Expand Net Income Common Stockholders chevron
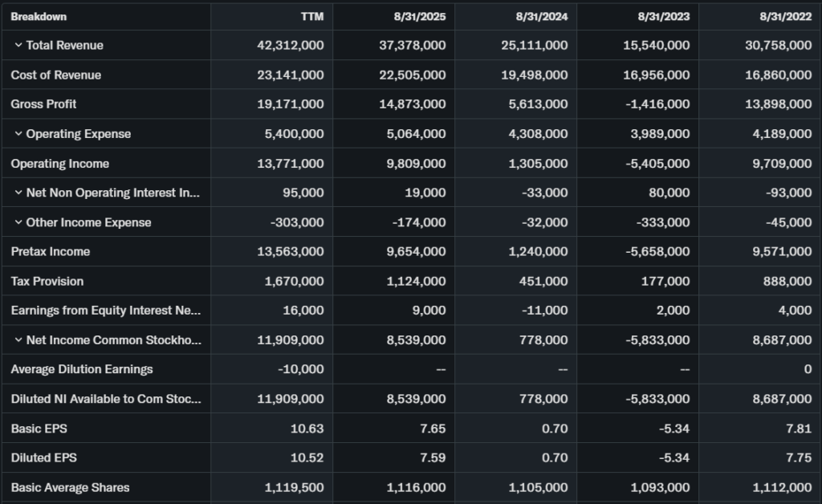Viewport: 822px width, 504px height. [x=18, y=340]
